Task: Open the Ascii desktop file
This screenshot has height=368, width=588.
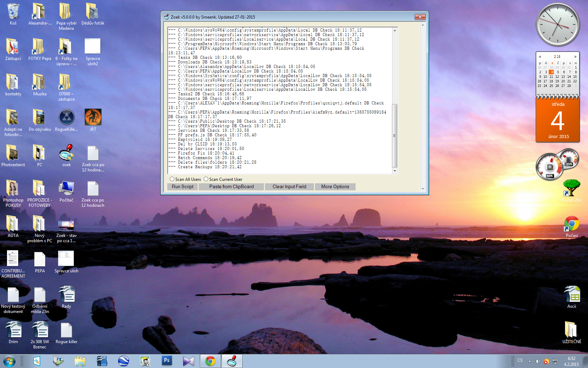Action: [572, 295]
